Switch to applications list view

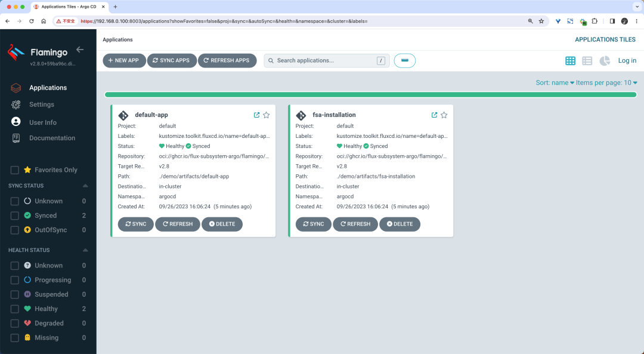pos(587,61)
